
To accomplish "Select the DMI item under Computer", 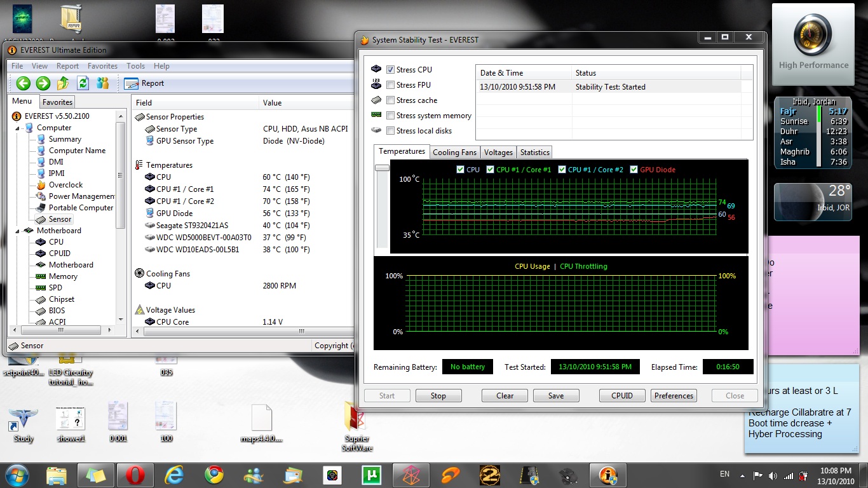I will [50, 162].
